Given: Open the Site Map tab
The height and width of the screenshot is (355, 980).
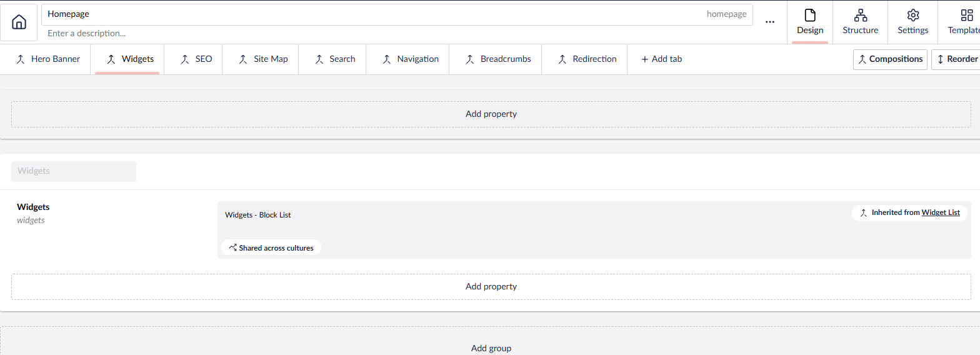Looking at the screenshot, I should point(263,59).
